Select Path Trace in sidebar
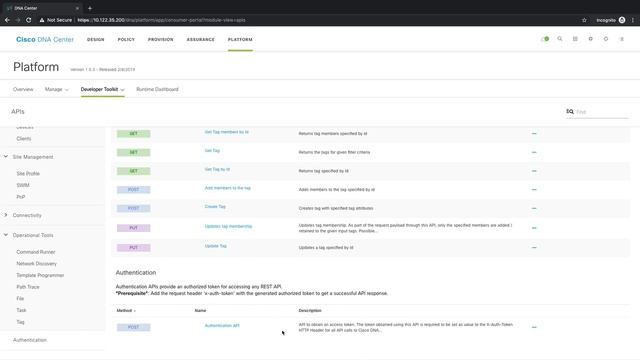This screenshot has width=640, height=360. [28, 287]
